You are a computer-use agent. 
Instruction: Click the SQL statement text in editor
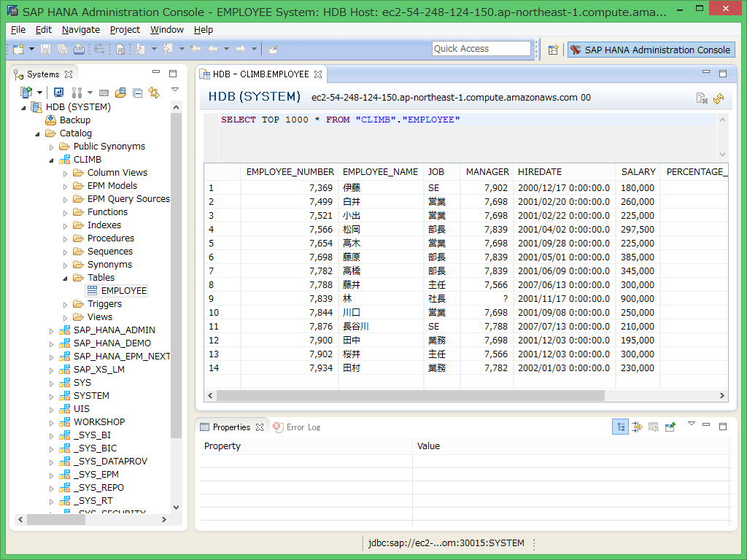coord(340,120)
